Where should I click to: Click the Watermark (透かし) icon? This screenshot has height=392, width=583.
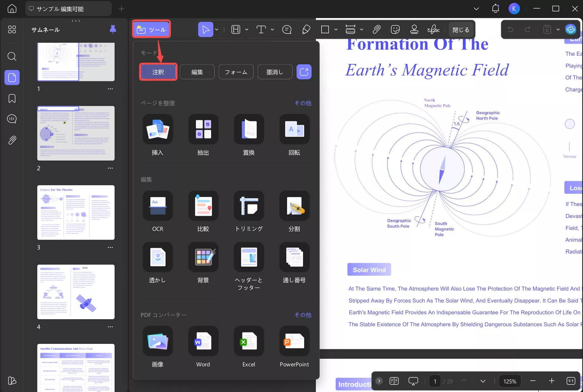pos(158,257)
